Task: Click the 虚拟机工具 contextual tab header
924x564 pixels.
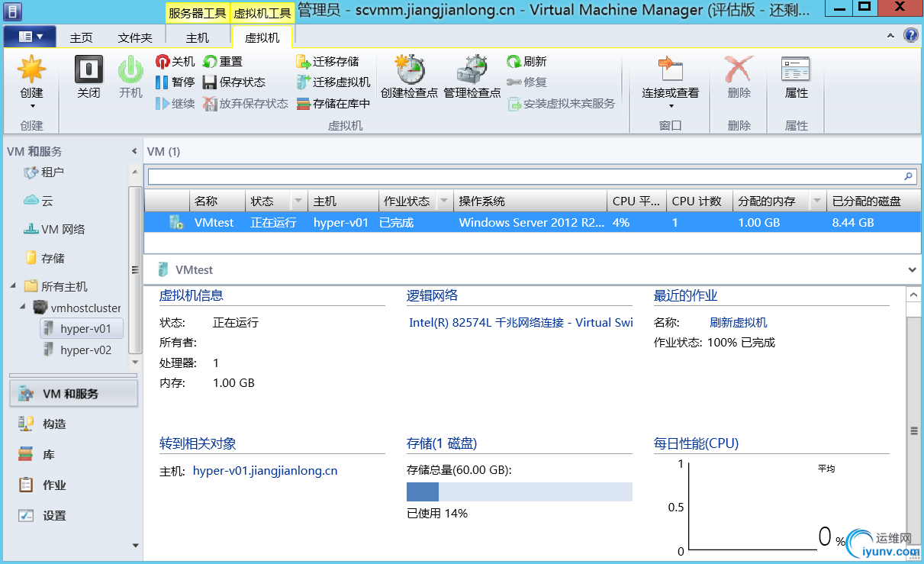Action: [262, 13]
